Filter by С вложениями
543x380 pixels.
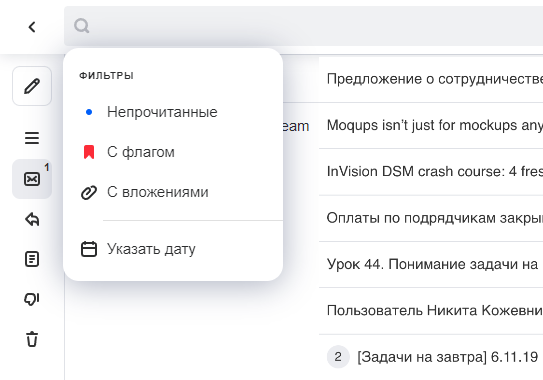pyautogui.click(x=173, y=192)
